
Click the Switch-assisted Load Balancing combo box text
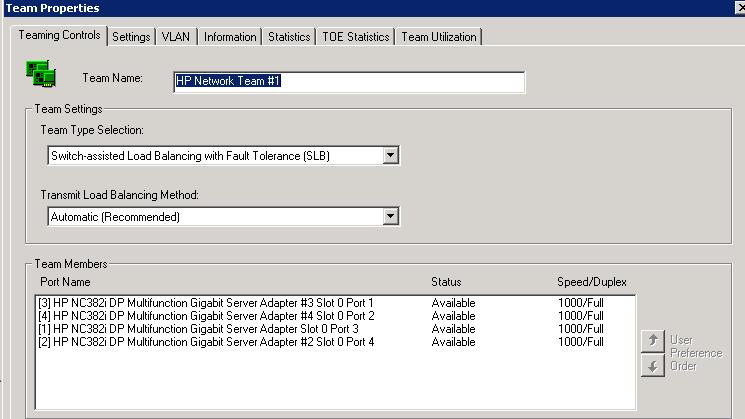190,156
